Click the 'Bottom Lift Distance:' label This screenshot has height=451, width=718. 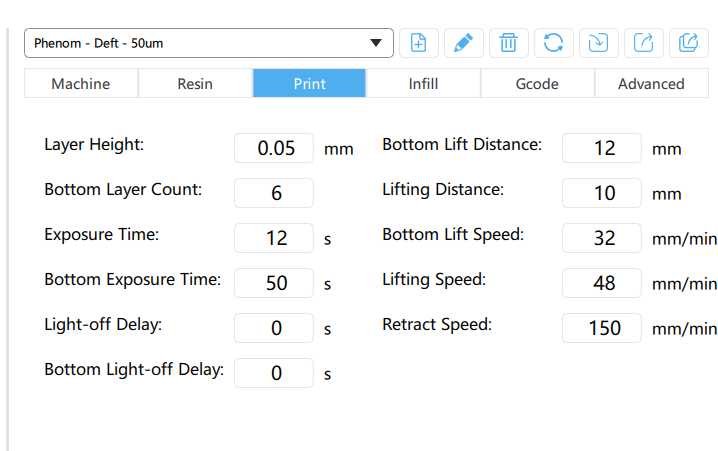[462, 145]
